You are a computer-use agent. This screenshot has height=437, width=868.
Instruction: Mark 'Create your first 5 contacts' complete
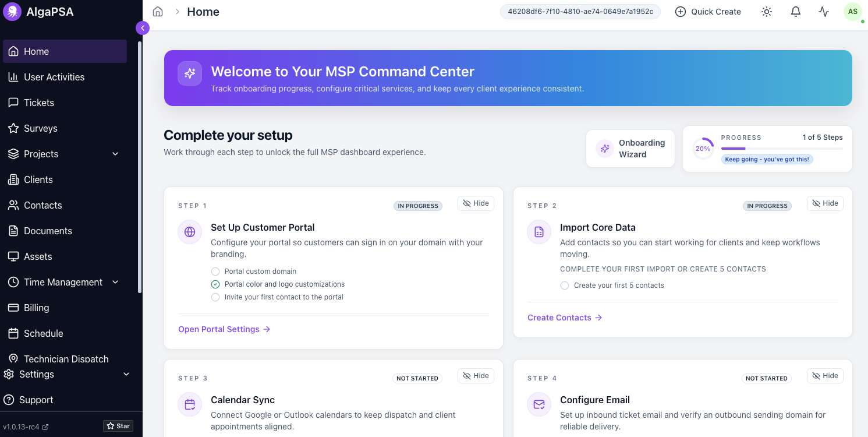tap(564, 285)
